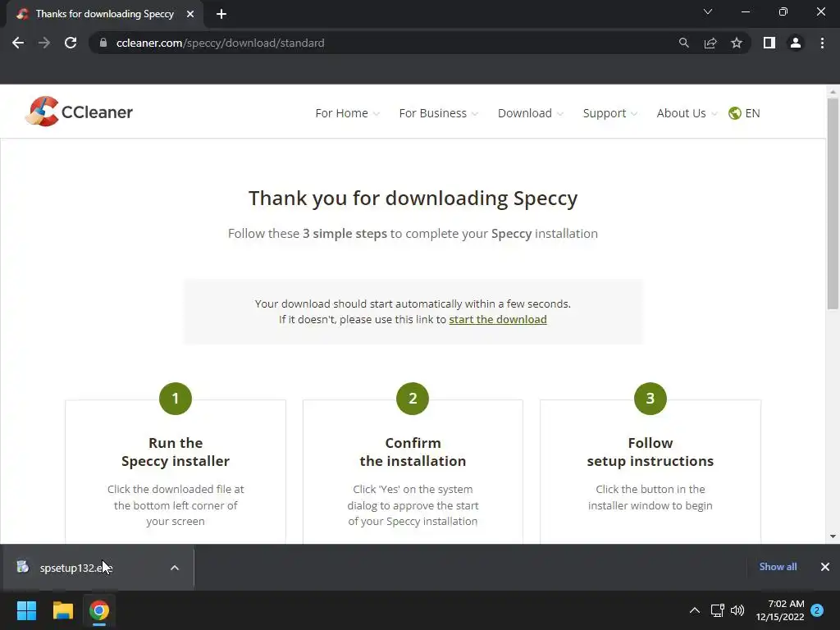Open the volume tray icon
The width and height of the screenshot is (840, 630).
click(x=737, y=610)
